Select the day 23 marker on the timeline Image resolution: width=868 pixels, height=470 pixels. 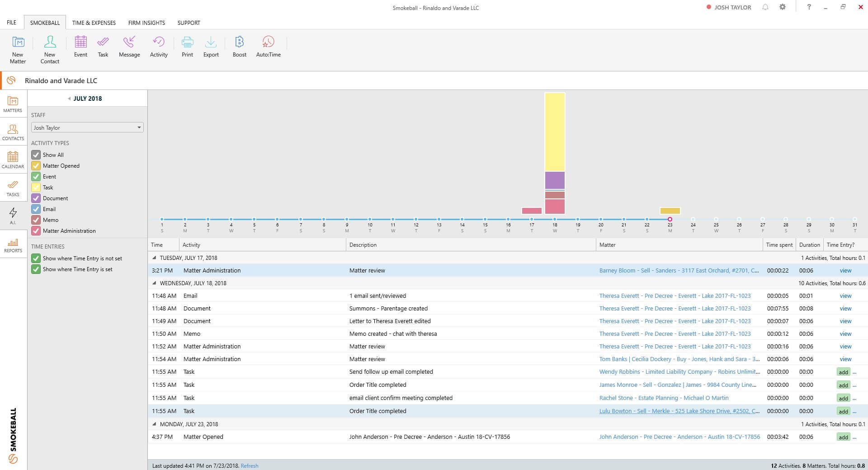coord(670,219)
